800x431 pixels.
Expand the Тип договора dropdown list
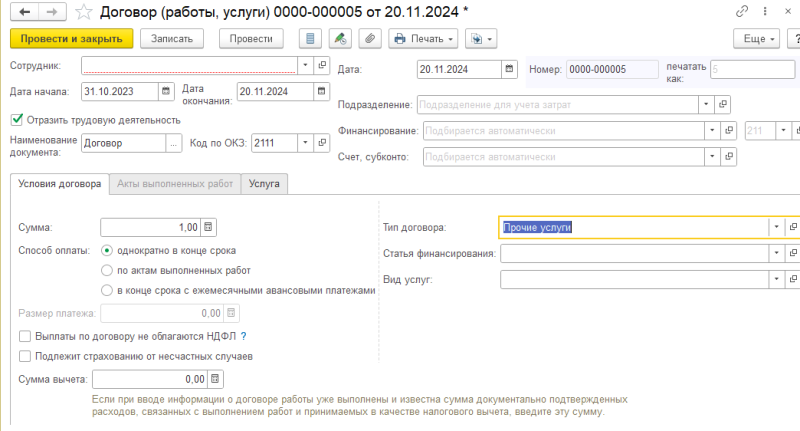[776, 227]
